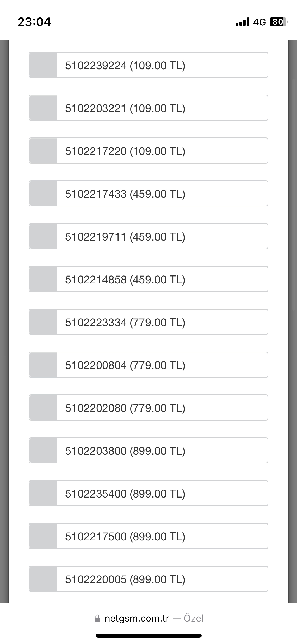Tap the netgsm.com.tr address bar
Screen dimensions: 297x644
149,618
